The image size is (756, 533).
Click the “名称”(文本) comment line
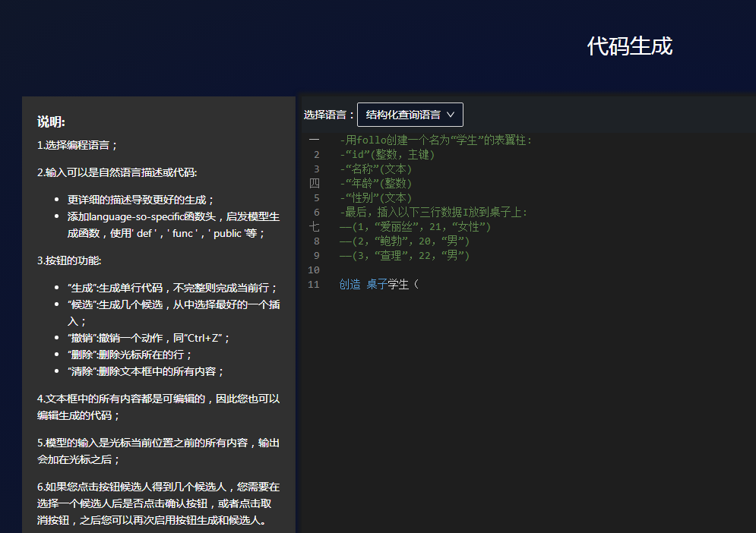tap(375, 169)
